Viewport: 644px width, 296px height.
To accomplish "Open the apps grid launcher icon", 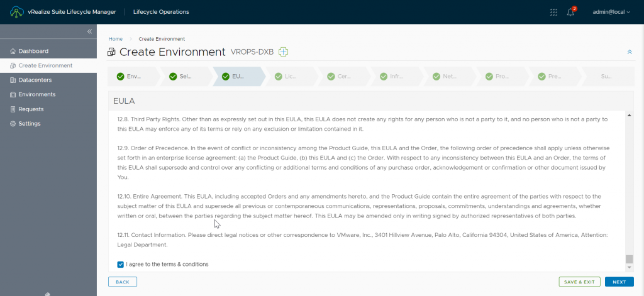I will (553, 12).
